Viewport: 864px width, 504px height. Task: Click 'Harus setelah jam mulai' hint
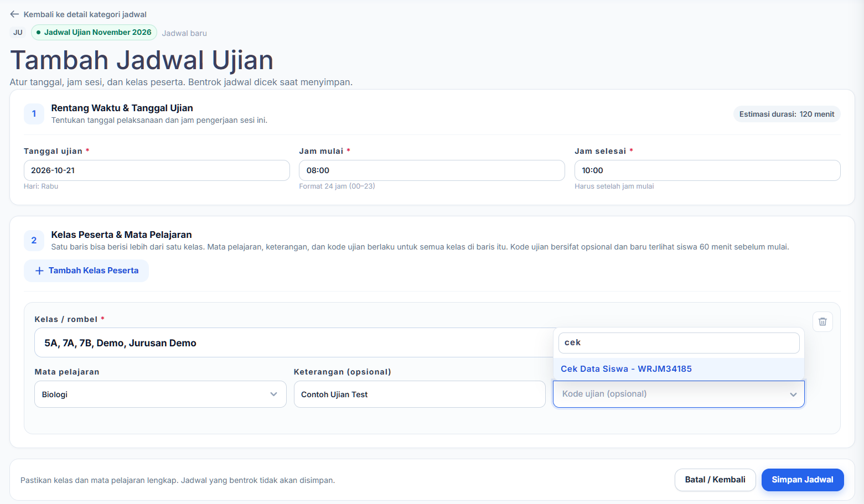(614, 186)
